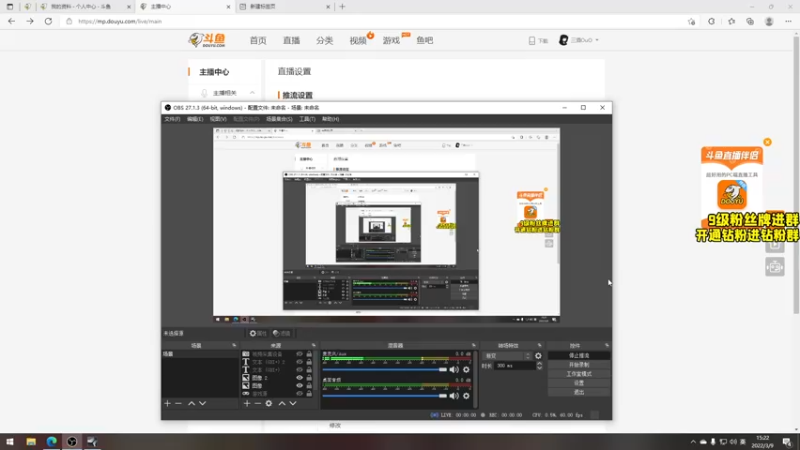Viewport: 800px width, 450px height.
Task: Open the OBS 文件(F) menu
Action: (x=172, y=119)
